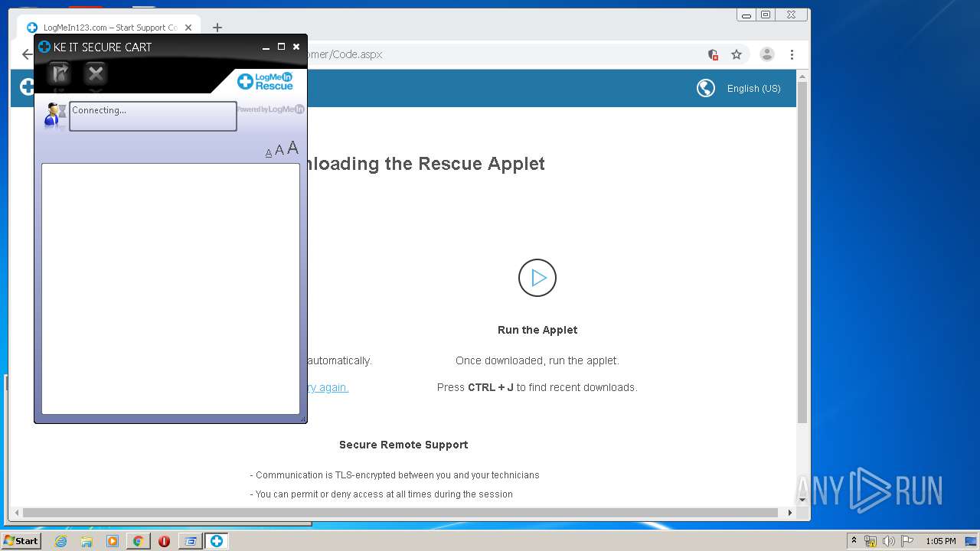The height and width of the screenshot is (551, 980).
Task: Select the medium font size A
Action: pos(279,151)
